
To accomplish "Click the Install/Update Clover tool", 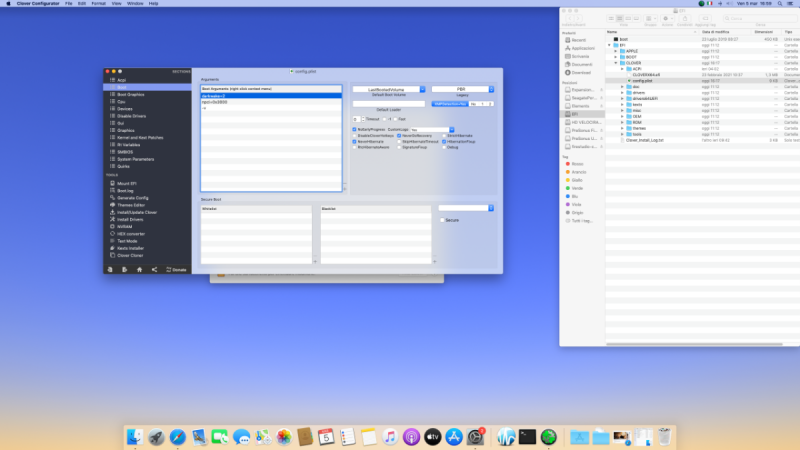I will (x=138, y=212).
